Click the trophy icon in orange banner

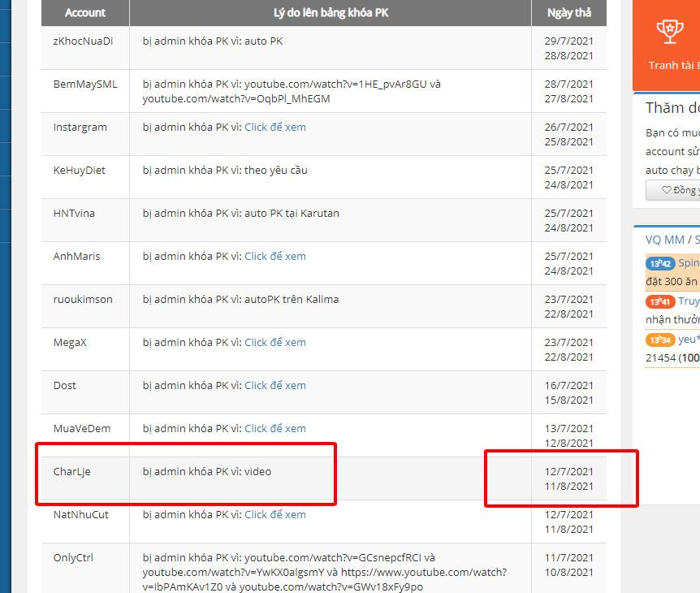pyautogui.click(x=669, y=31)
